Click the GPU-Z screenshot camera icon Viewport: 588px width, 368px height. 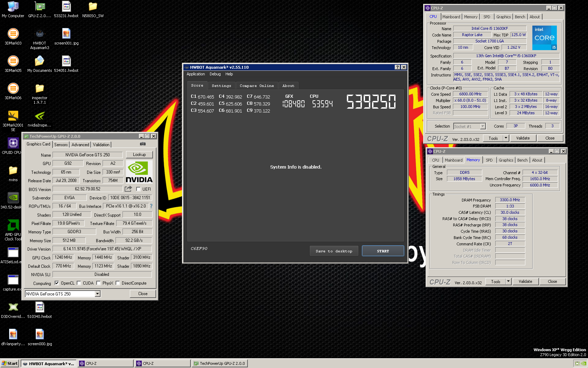point(143,144)
